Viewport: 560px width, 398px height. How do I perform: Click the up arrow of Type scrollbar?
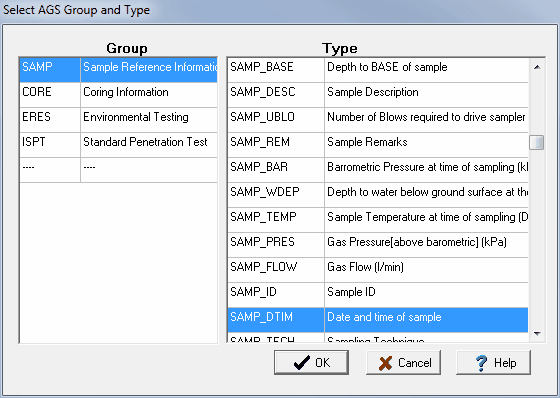coord(537,67)
